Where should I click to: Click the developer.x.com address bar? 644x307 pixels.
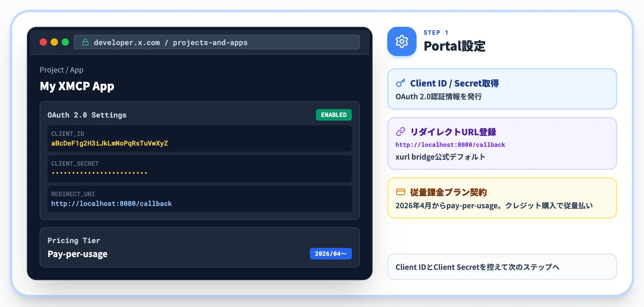(x=216, y=42)
